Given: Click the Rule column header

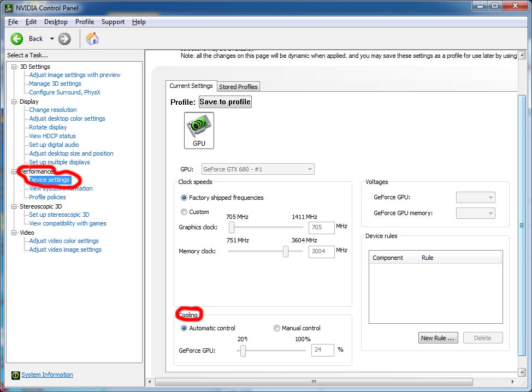Looking at the screenshot, I should pos(460,258).
